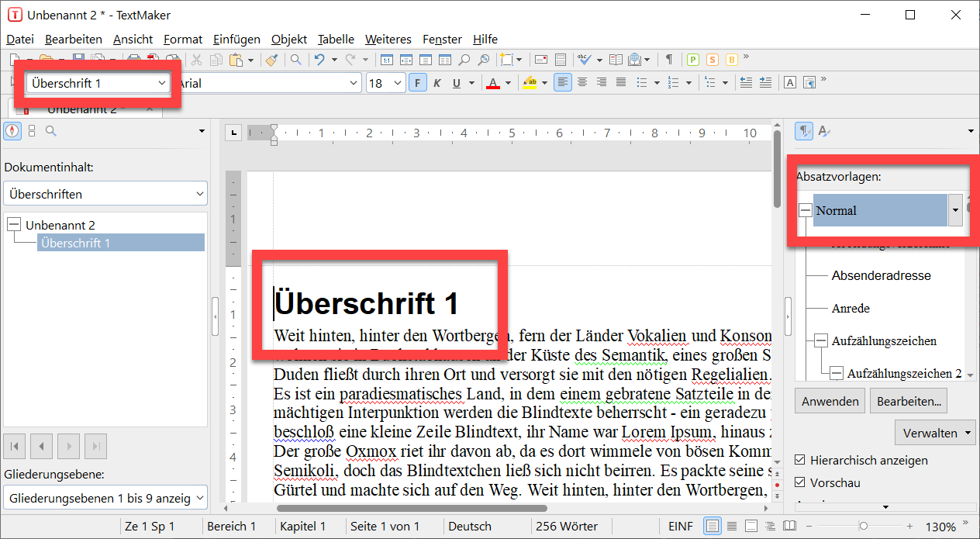Open the search magnifier in the toolbar

pyautogui.click(x=296, y=60)
